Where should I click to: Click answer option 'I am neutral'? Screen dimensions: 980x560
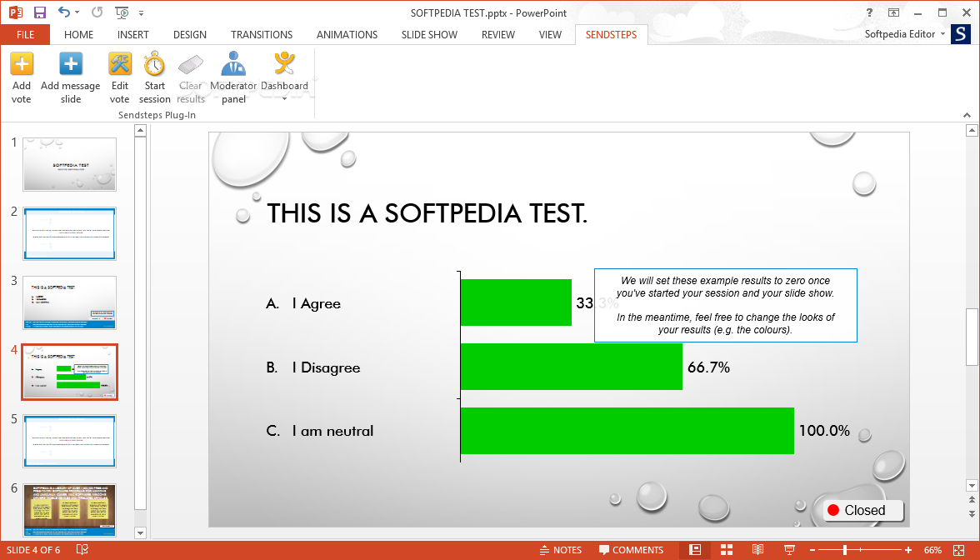coord(332,432)
